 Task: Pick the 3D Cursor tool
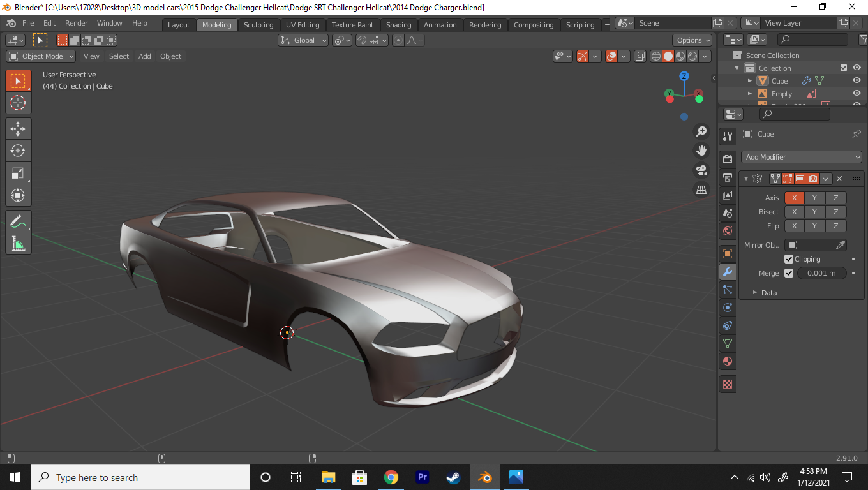coord(18,103)
